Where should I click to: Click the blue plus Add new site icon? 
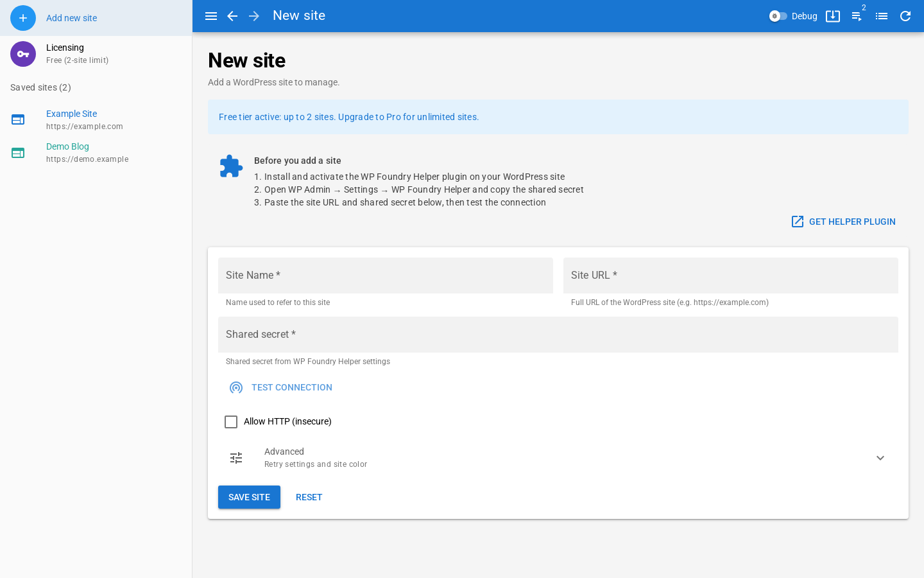23,18
